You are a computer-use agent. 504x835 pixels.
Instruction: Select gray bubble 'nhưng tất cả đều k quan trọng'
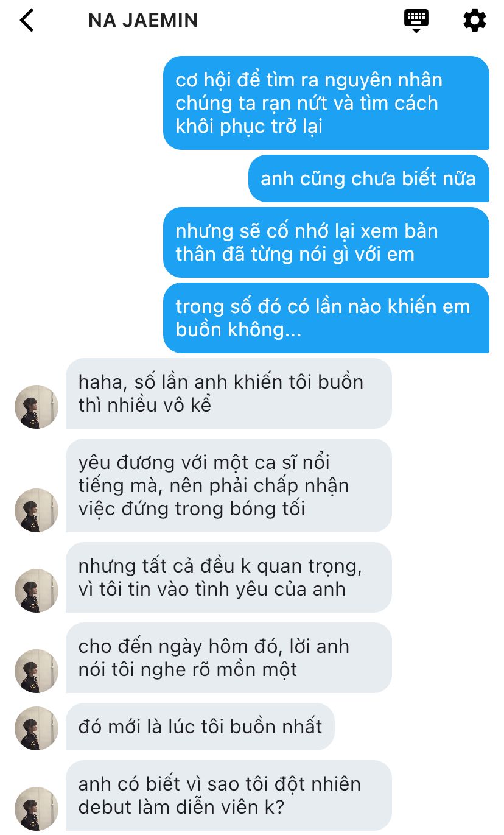[x=229, y=577]
